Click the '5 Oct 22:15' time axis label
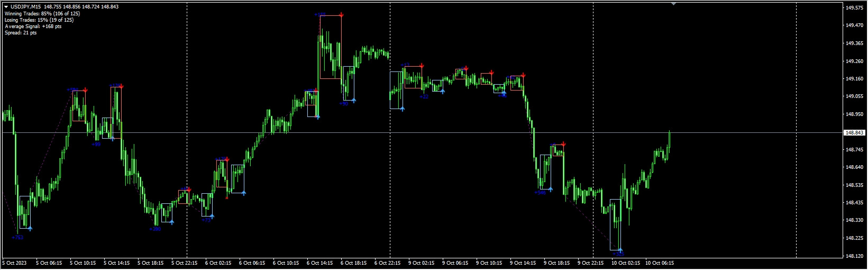Image resolution: width=868 pixels, height=270 pixels. point(185,263)
